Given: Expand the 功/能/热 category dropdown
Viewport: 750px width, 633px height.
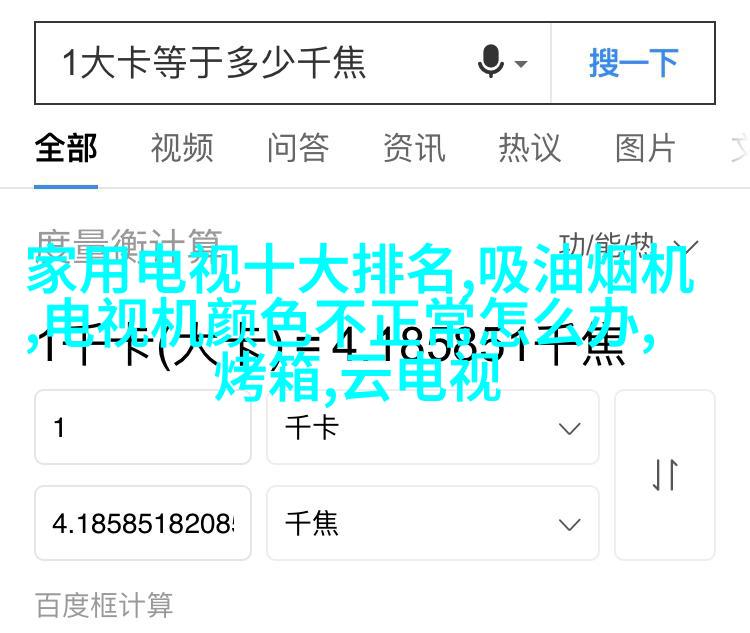Looking at the screenshot, I should 629,246.
